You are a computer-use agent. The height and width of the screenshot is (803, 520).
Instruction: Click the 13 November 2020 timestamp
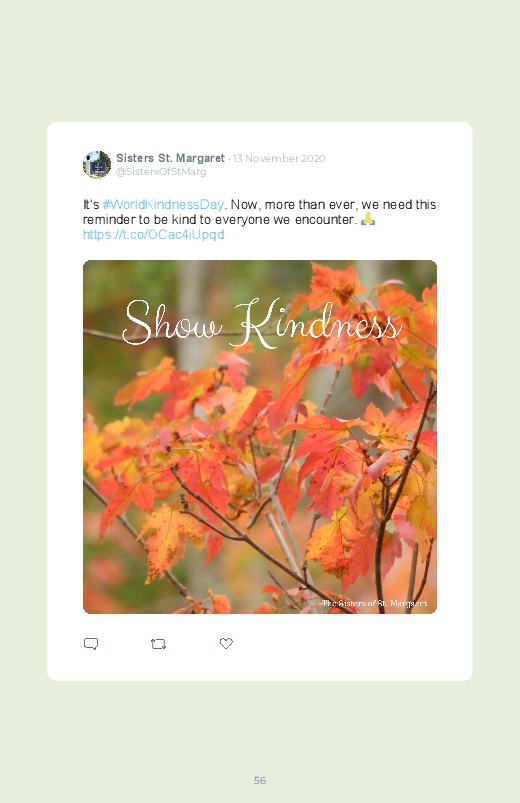point(279,158)
